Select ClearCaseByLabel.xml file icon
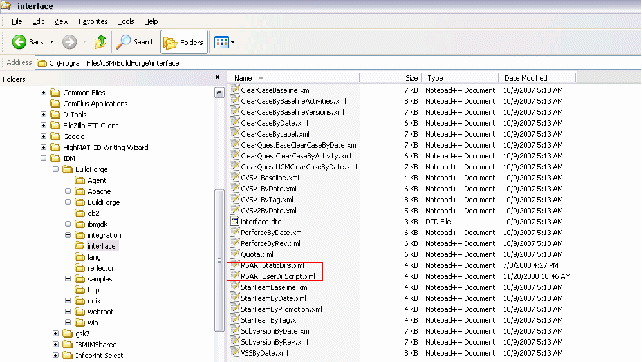 [235, 133]
